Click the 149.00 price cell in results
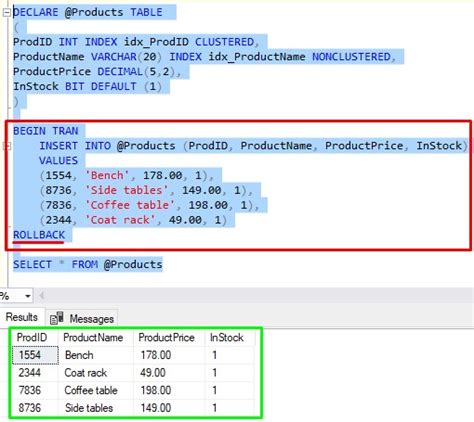Viewport: 474px width, 422px height. tap(169, 408)
